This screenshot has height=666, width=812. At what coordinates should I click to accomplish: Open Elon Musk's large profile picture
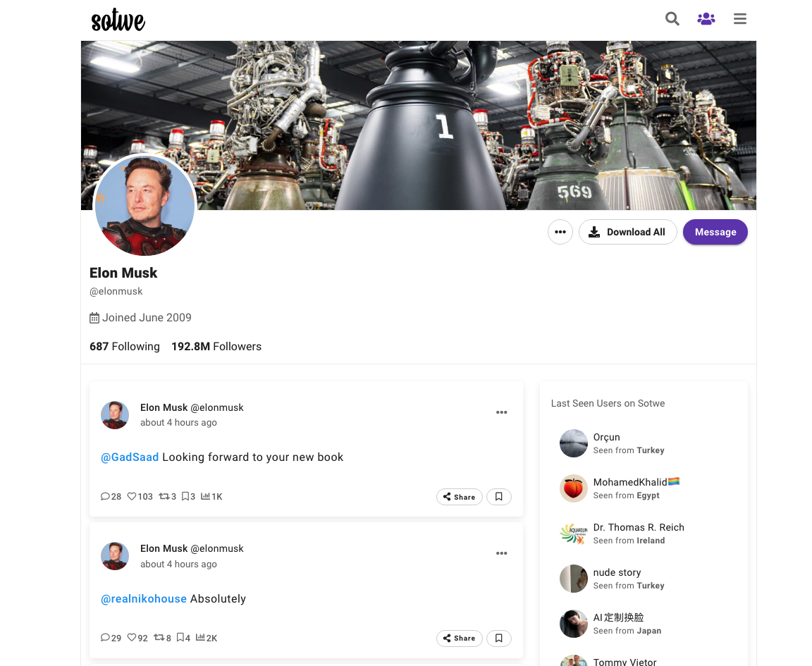pos(144,205)
